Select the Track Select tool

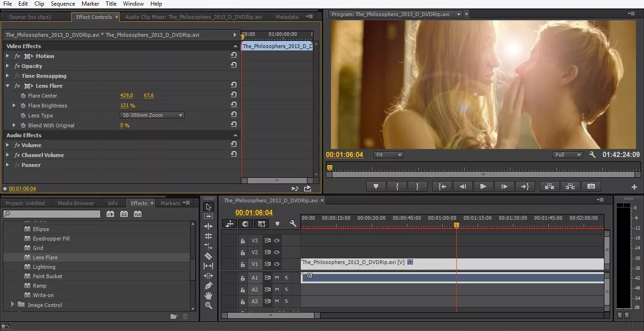click(208, 216)
